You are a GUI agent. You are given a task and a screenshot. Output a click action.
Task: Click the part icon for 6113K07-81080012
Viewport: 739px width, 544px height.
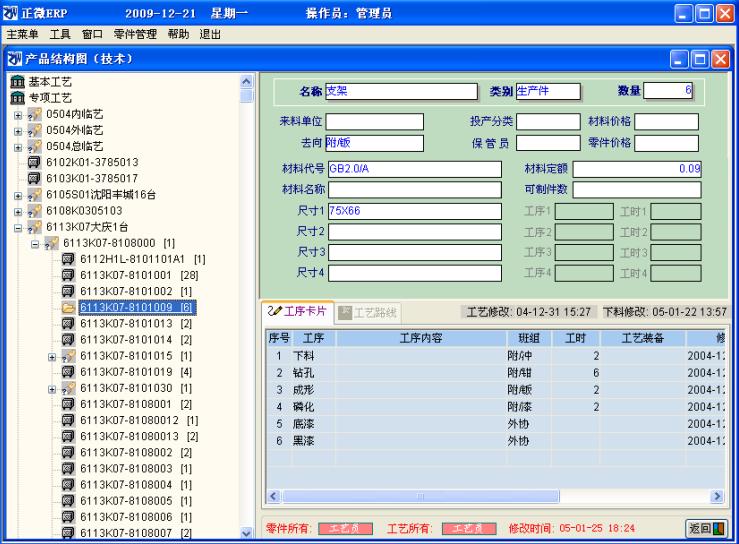point(68,420)
